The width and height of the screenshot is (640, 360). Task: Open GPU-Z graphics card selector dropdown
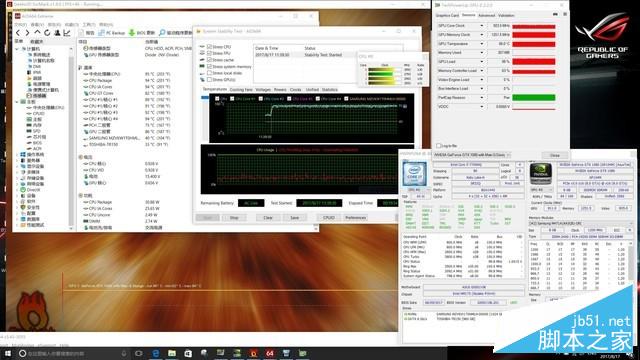471,155
